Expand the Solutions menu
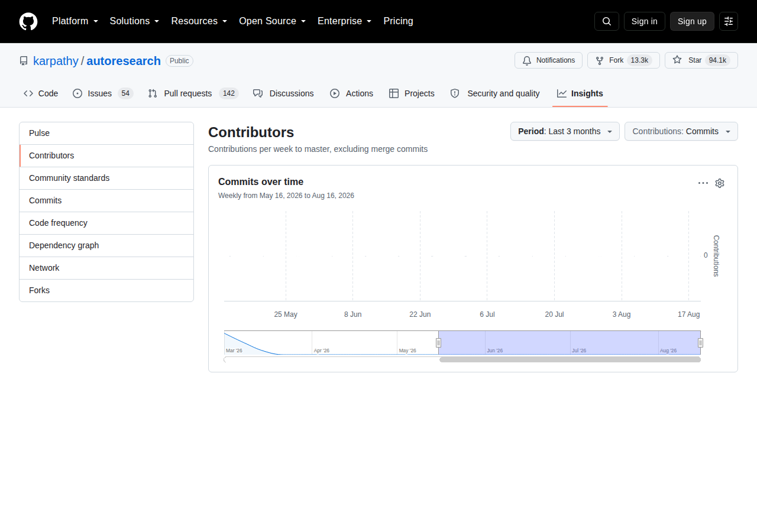This screenshot has width=757, height=532. tap(134, 21)
